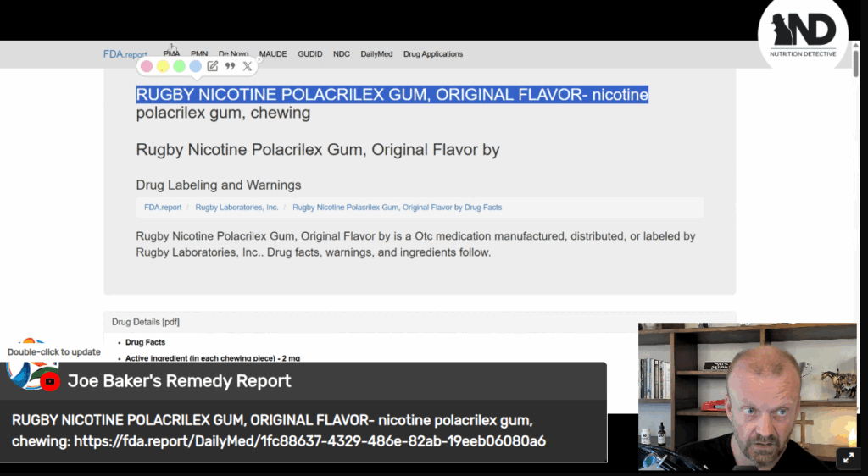Click the fda.report DailyMed URL in banner
The image size is (868, 476).
(310, 441)
